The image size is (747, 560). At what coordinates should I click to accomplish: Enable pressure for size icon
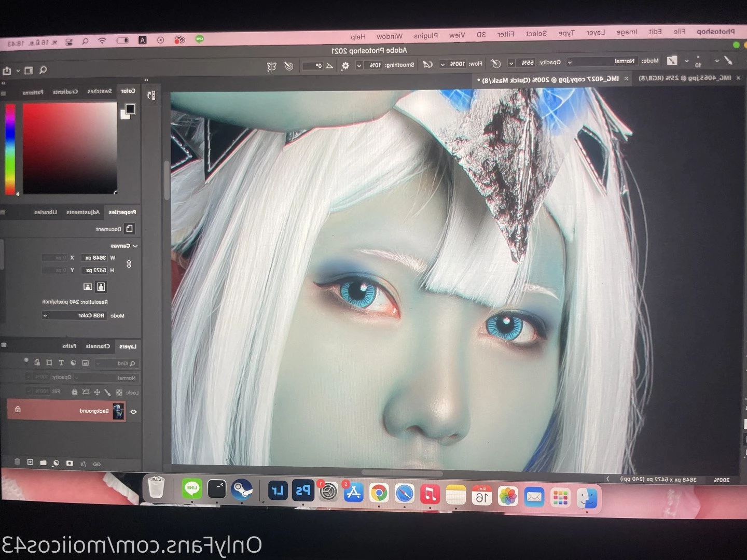289,66
